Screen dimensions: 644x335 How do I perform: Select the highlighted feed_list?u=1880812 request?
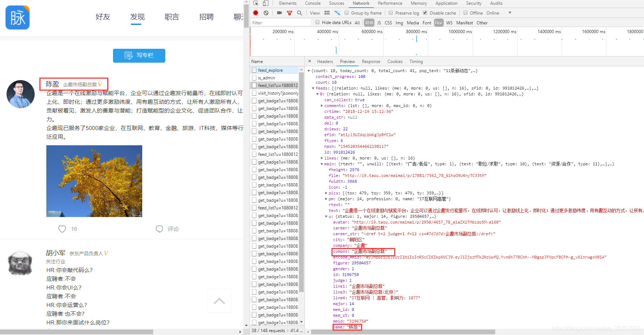[x=275, y=85]
